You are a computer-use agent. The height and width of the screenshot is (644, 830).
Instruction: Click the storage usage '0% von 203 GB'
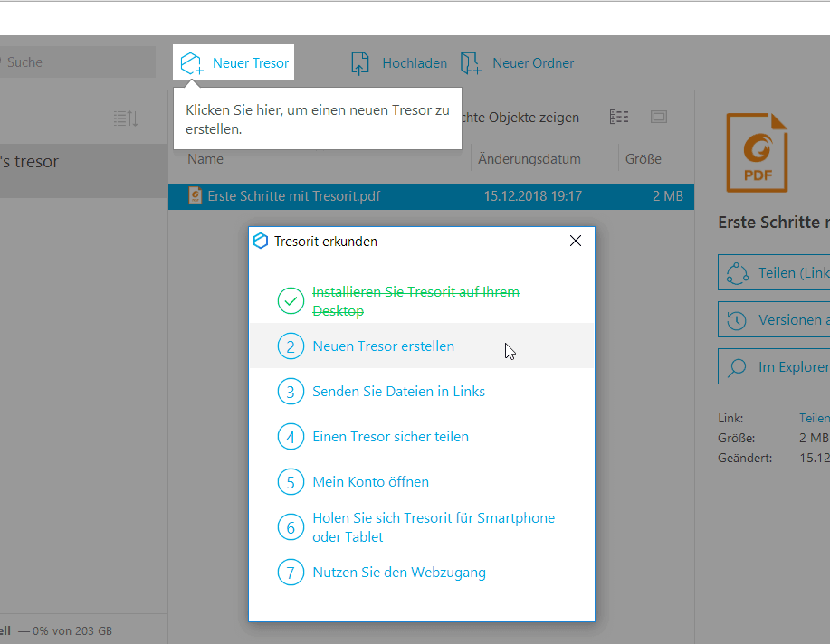(72, 630)
